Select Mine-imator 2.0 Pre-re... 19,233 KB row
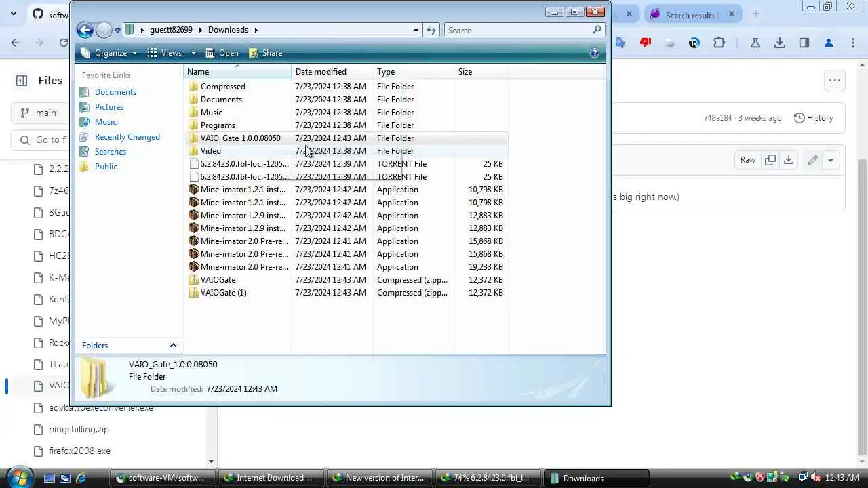The height and width of the screenshot is (488, 868). coord(346,267)
